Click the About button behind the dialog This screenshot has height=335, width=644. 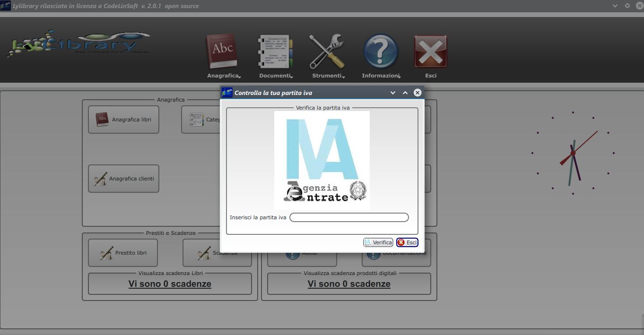(302, 259)
